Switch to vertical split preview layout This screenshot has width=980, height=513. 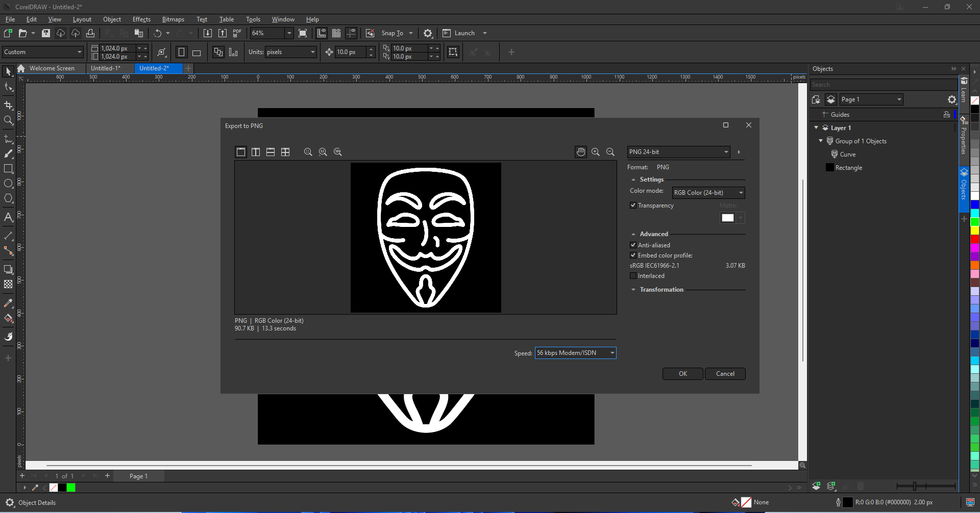256,152
